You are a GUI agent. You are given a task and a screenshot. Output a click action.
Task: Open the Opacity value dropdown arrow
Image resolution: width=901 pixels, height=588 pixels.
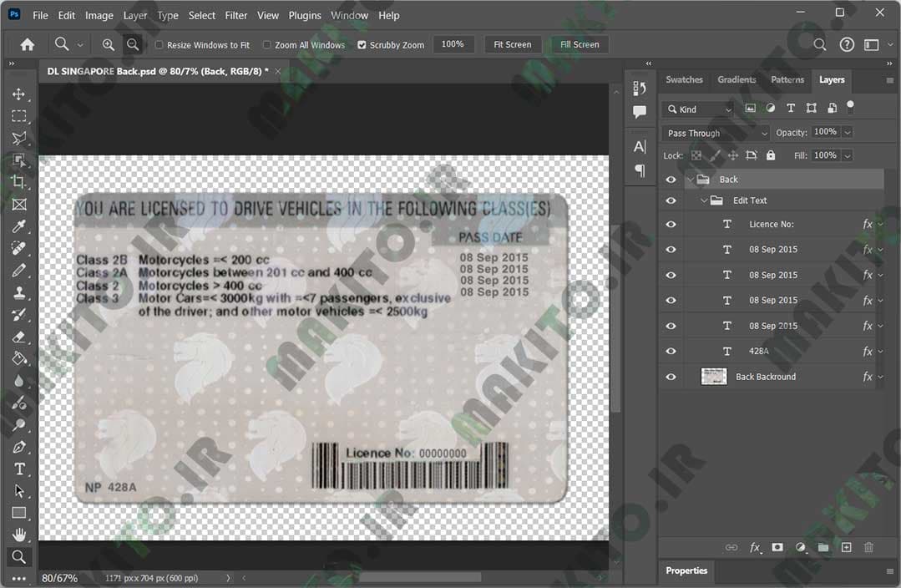click(x=848, y=132)
